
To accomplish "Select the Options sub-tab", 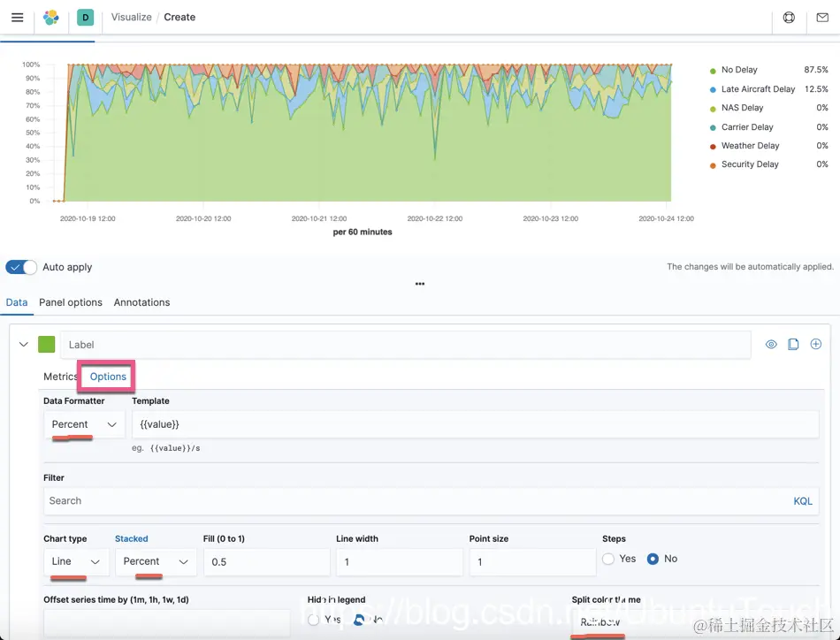I will tap(108, 377).
